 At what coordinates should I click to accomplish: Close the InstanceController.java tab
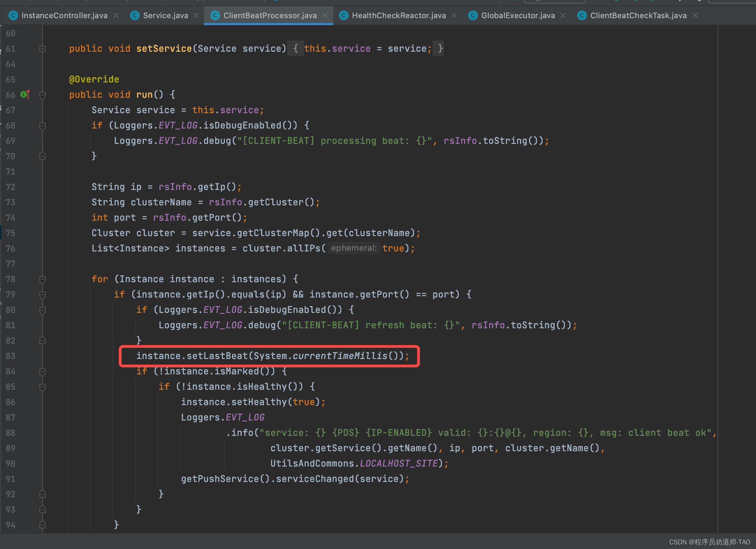(x=116, y=15)
